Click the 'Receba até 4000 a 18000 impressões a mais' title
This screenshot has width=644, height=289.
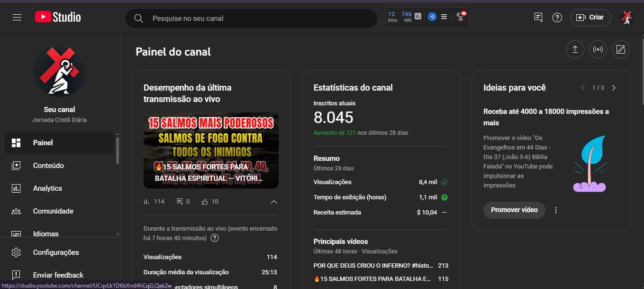click(x=546, y=117)
